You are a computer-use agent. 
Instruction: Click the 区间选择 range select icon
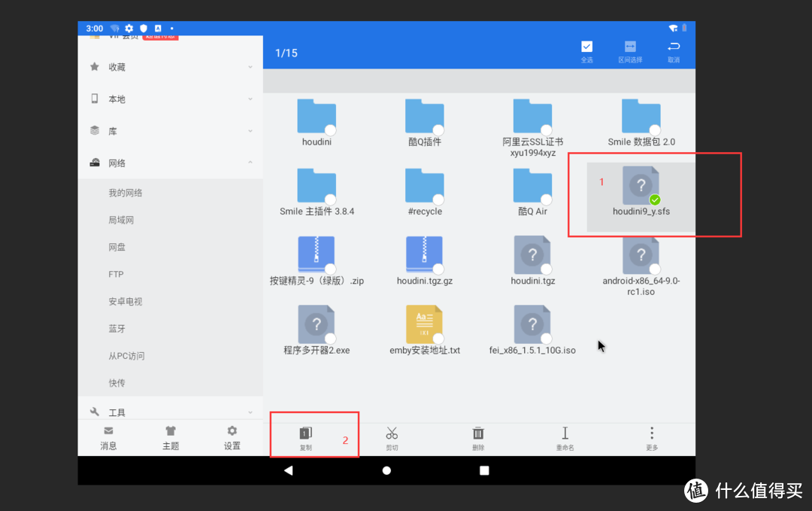coord(630,47)
